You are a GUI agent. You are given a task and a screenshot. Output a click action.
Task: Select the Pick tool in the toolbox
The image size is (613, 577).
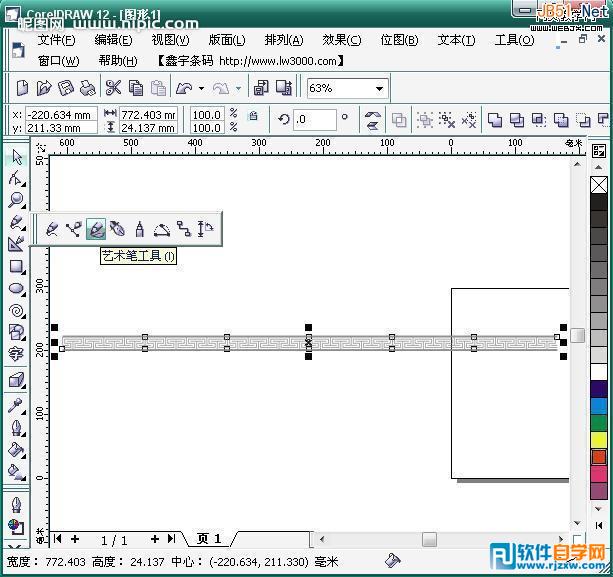[x=16, y=157]
